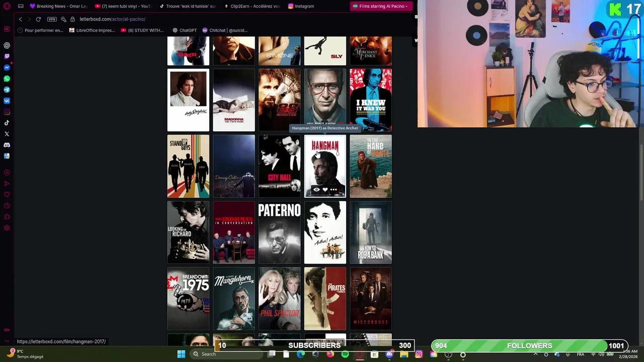Viewport: 644px width, 362px height.
Task: Open Discord in the sidebar
Action: [x=7, y=145]
